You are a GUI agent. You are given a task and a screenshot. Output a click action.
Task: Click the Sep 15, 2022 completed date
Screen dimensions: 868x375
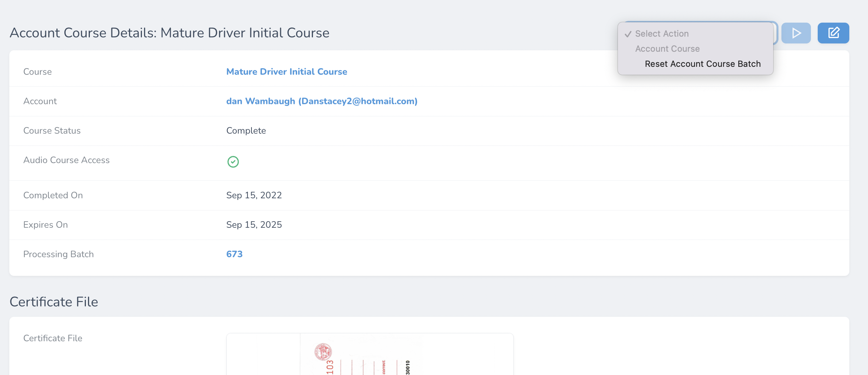(x=254, y=195)
